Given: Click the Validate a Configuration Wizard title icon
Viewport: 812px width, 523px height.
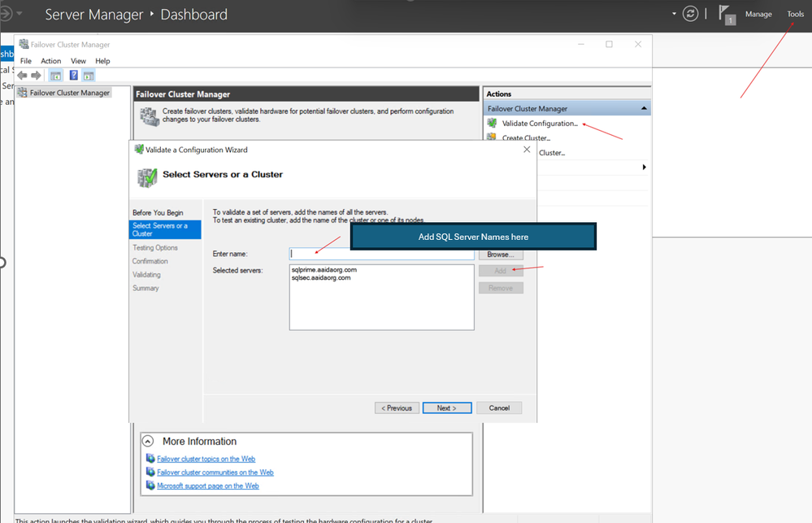Looking at the screenshot, I should [x=139, y=150].
